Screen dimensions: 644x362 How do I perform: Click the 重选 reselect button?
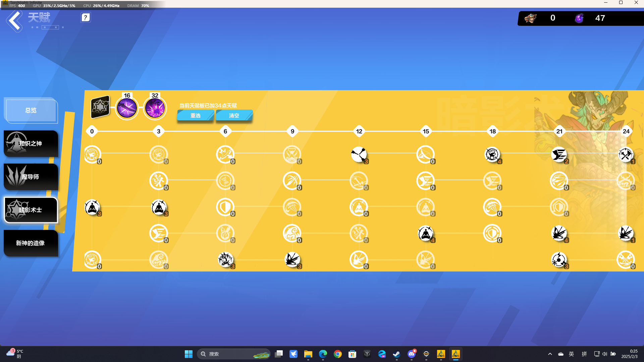(196, 115)
